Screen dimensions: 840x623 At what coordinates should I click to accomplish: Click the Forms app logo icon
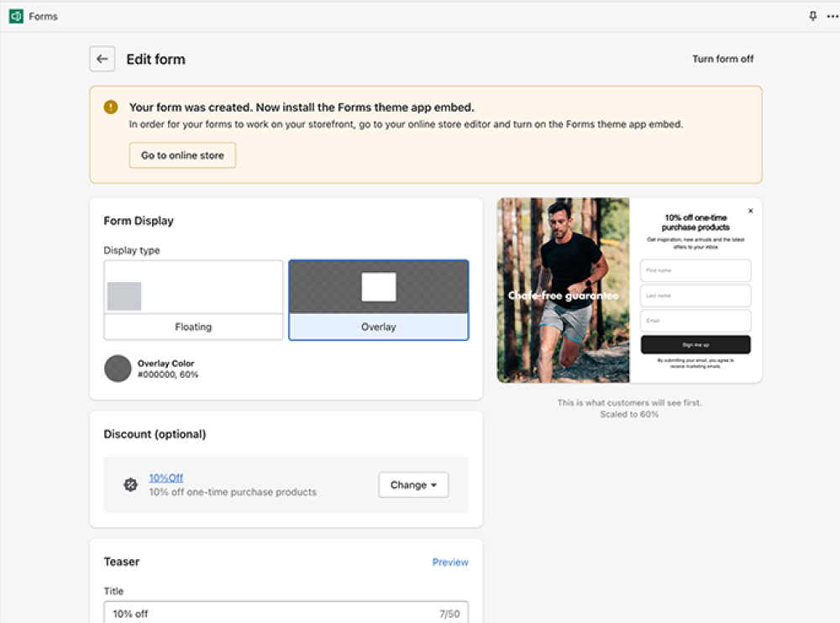click(x=15, y=16)
